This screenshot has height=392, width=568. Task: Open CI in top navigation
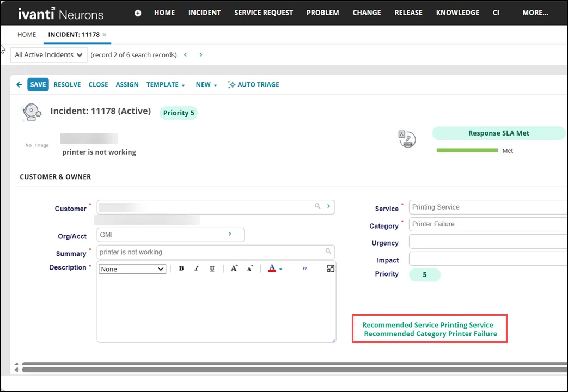(496, 13)
